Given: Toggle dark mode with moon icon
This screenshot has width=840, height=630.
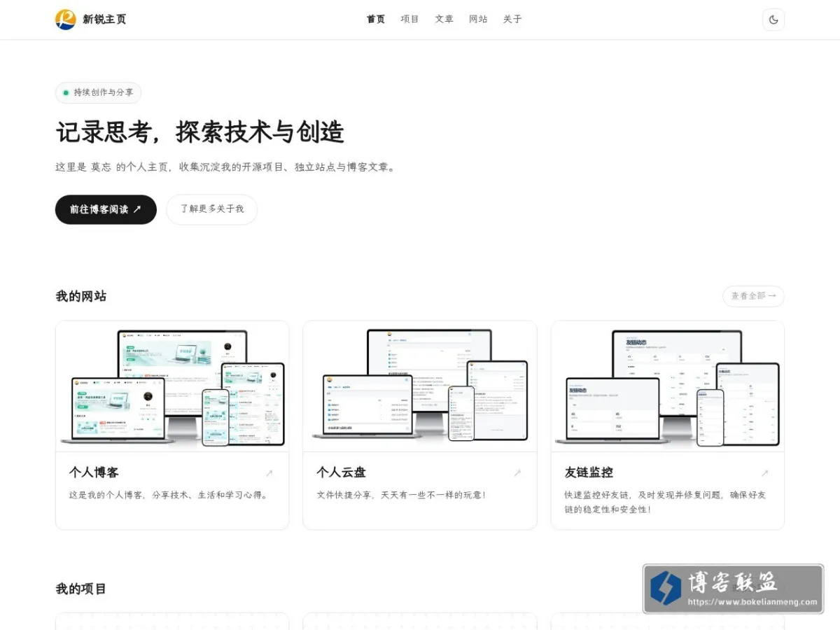Looking at the screenshot, I should [773, 20].
